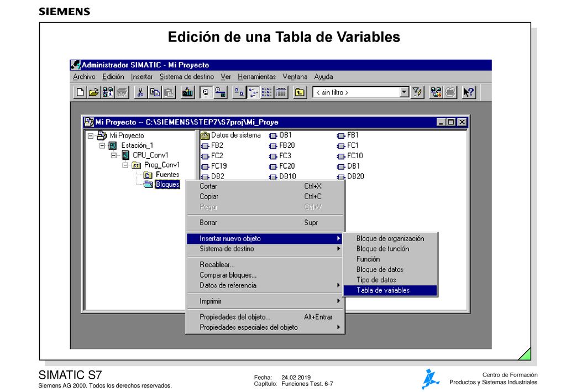Select the DB1 block icon

[x=341, y=167]
